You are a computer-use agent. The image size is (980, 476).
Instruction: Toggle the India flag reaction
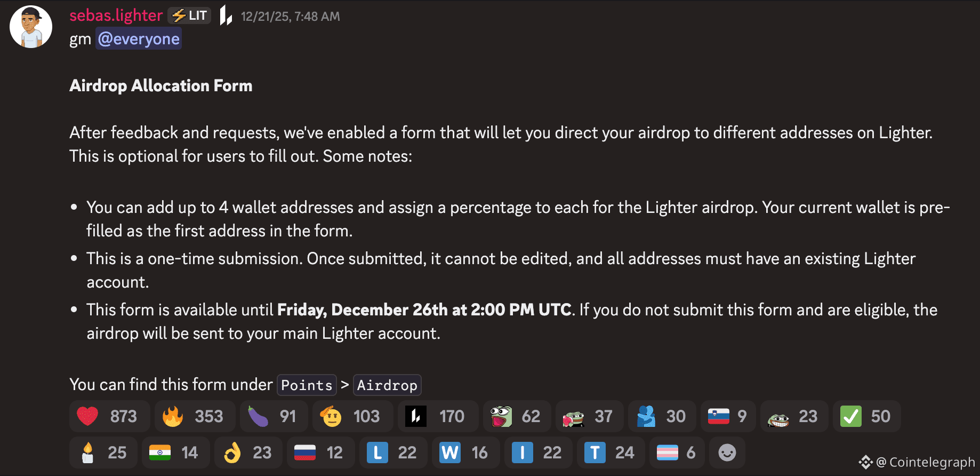[175, 452]
